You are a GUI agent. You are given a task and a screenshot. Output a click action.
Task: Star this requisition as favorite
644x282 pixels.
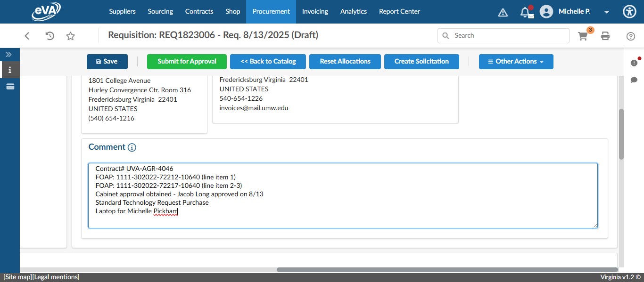[x=70, y=35]
